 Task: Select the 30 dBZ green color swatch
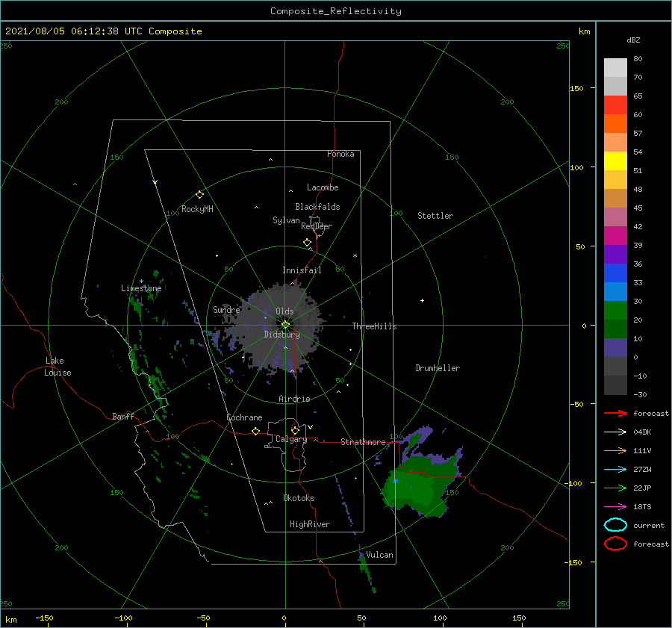tap(615, 311)
